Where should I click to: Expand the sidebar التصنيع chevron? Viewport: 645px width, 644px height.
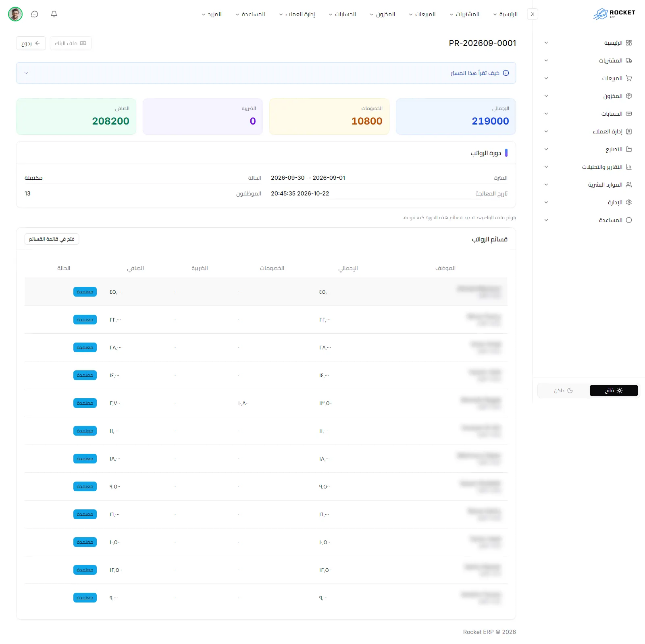[x=546, y=149]
